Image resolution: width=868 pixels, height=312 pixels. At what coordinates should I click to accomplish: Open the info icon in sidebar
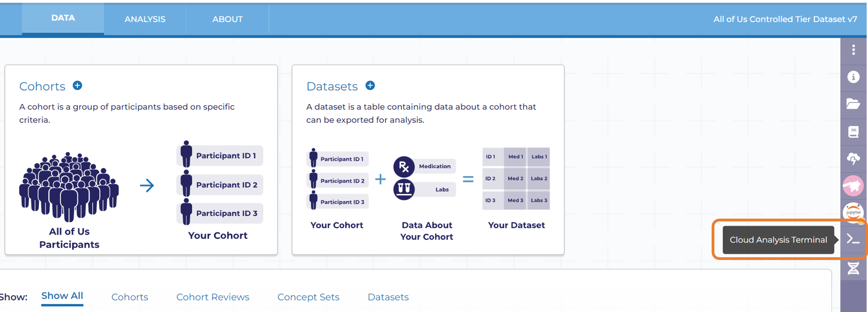[853, 77]
